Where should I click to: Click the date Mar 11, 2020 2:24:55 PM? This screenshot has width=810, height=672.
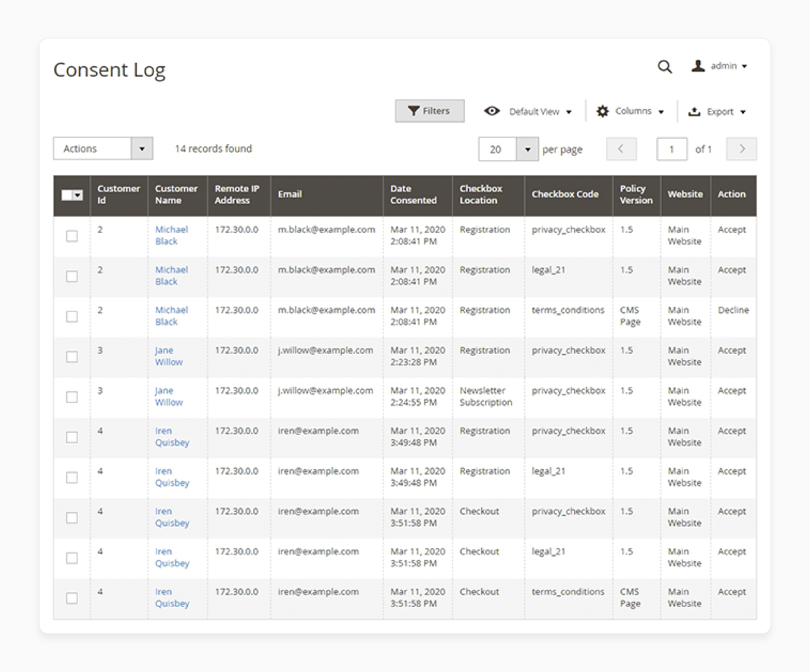pos(418,397)
